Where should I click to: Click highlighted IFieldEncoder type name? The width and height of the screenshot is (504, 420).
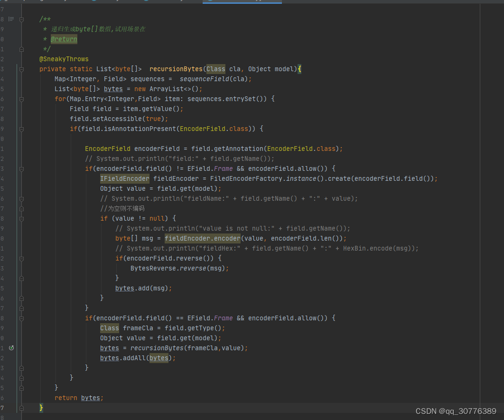pos(125,178)
